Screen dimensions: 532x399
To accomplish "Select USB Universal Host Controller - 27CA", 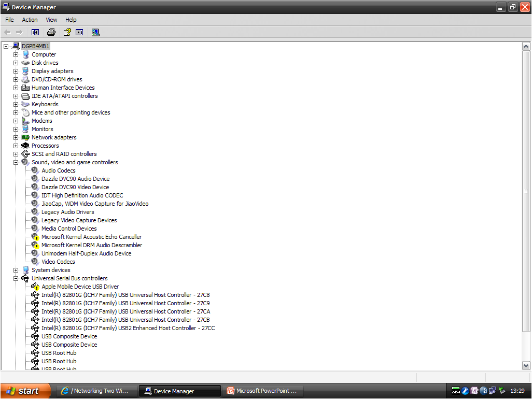I will click(125, 311).
